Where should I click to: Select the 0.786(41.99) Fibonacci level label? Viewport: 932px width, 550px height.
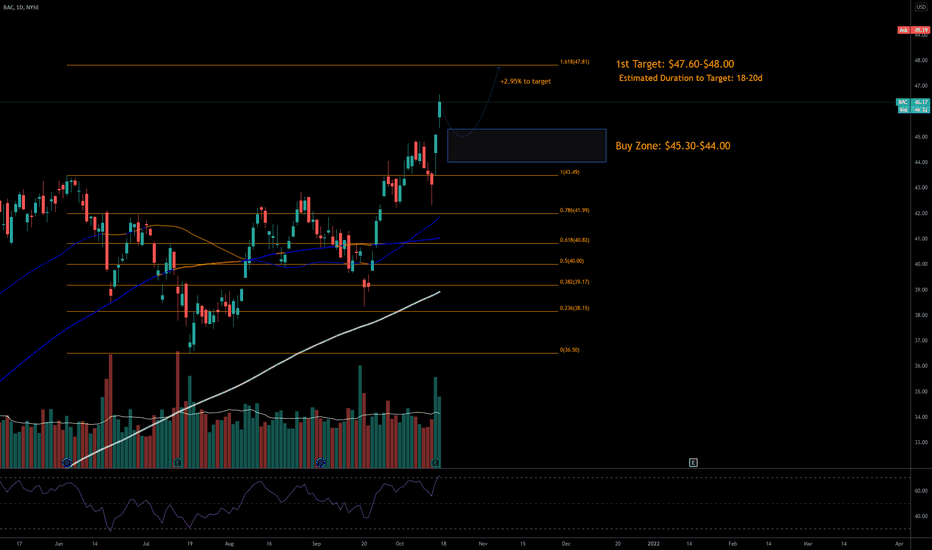[575, 210]
